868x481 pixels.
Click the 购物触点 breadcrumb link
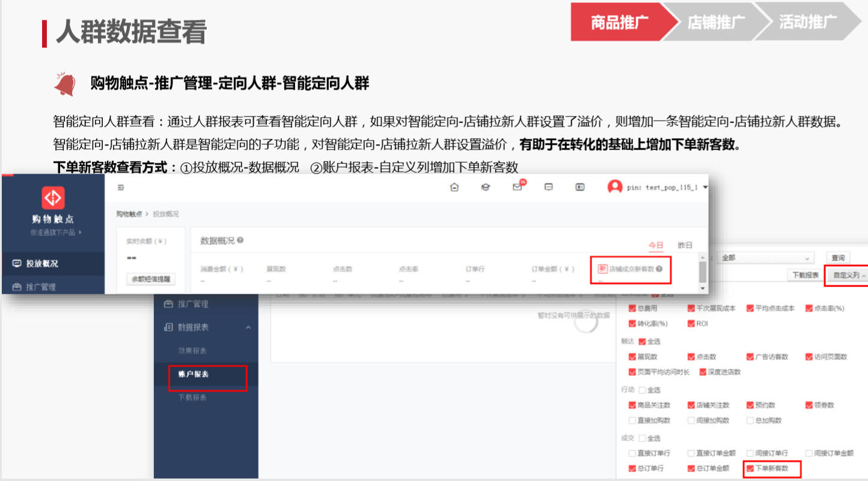[129, 214]
